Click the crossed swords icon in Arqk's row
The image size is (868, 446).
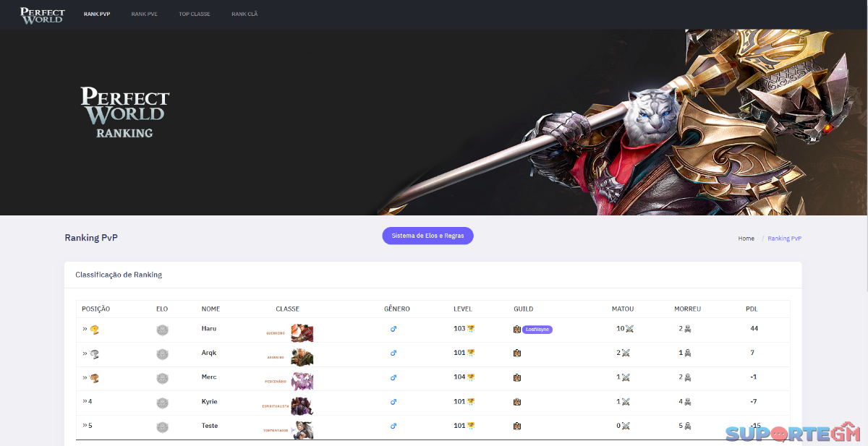click(x=626, y=353)
